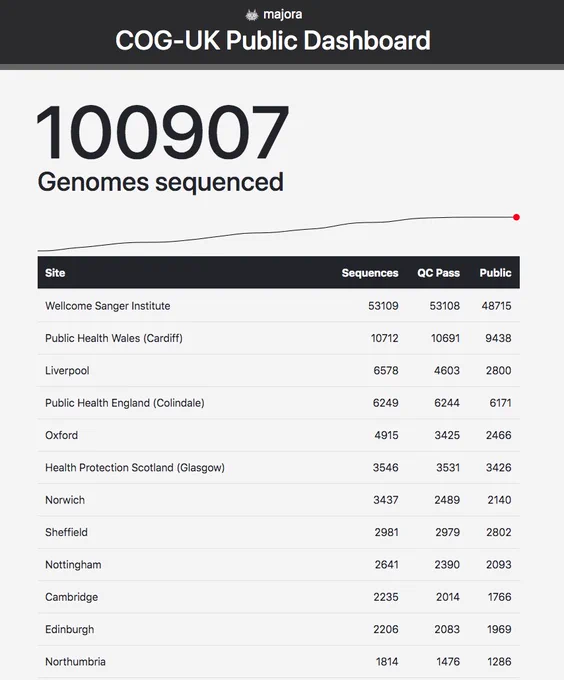The width and height of the screenshot is (564, 680).
Task: Click Northumbria QC Pass value 1476
Action: (448, 662)
